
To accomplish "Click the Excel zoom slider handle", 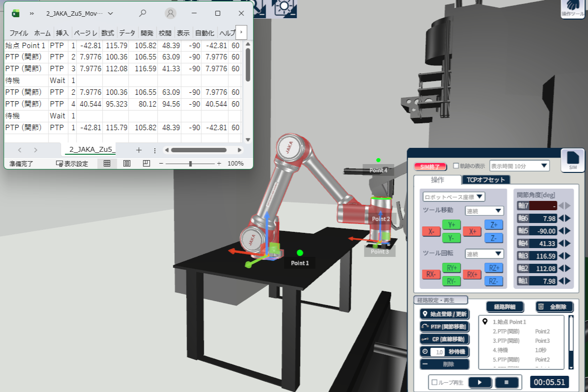I will [x=191, y=164].
